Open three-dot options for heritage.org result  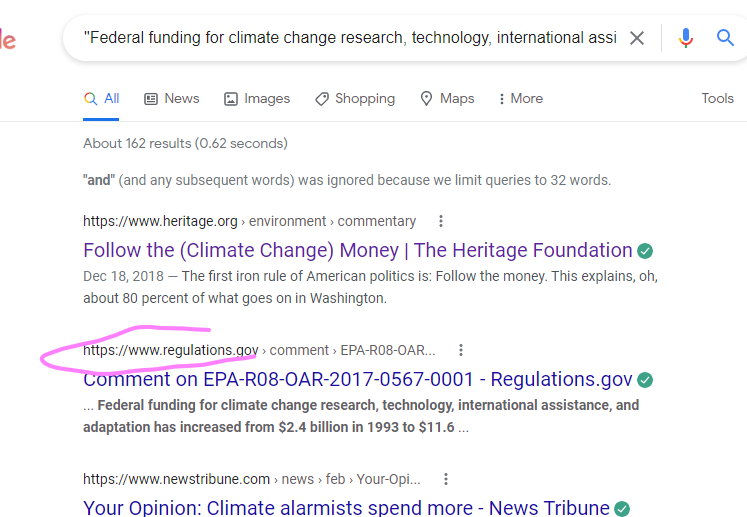pos(441,221)
